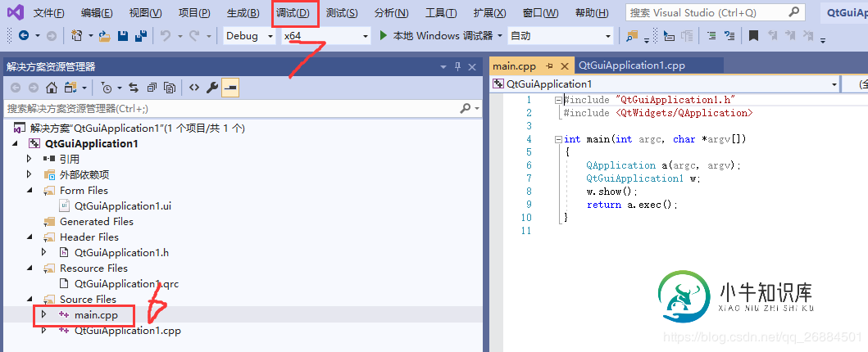This screenshot has width=868, height=352.
Task: Click the Solution Explorer search field
Action: coord(242,108)
